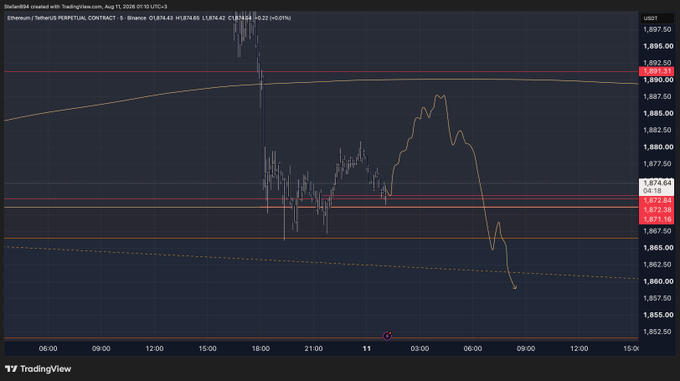The height and width of the screenshot is (381, 680).
Task: Click the purple event marker on the time axis
Action: click(x=387, y=336)
